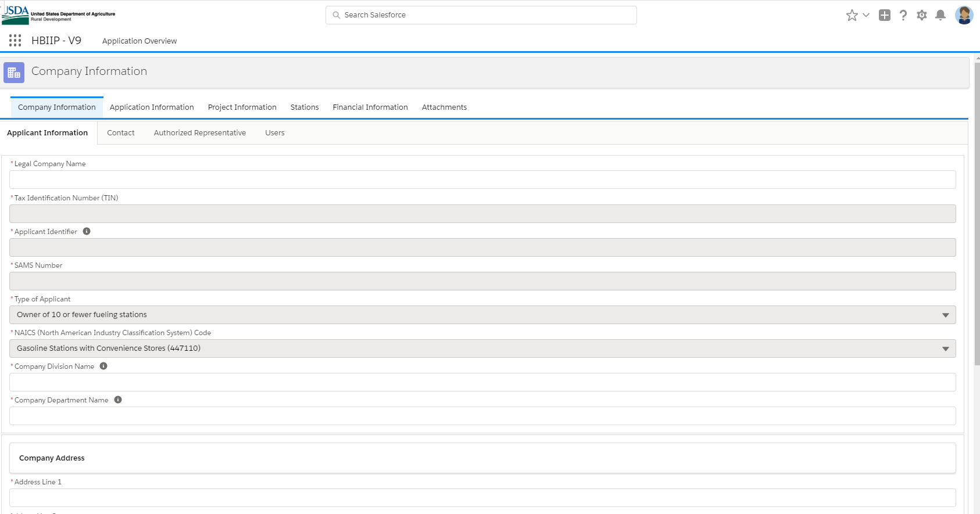The image size is (980, 514).
Task: Focus the Search Salesforce box
Action: click(481, 15)
